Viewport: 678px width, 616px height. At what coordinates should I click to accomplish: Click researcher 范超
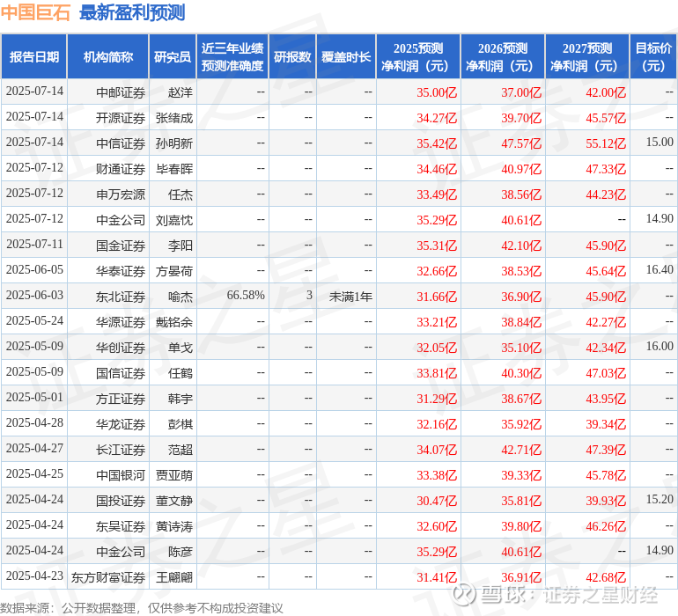click(181, 450)
